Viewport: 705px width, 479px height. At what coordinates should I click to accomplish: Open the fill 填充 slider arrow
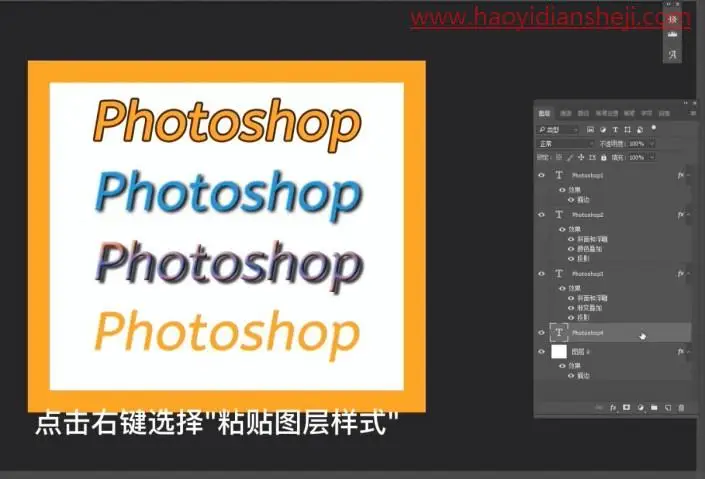(x=651, y=157)
